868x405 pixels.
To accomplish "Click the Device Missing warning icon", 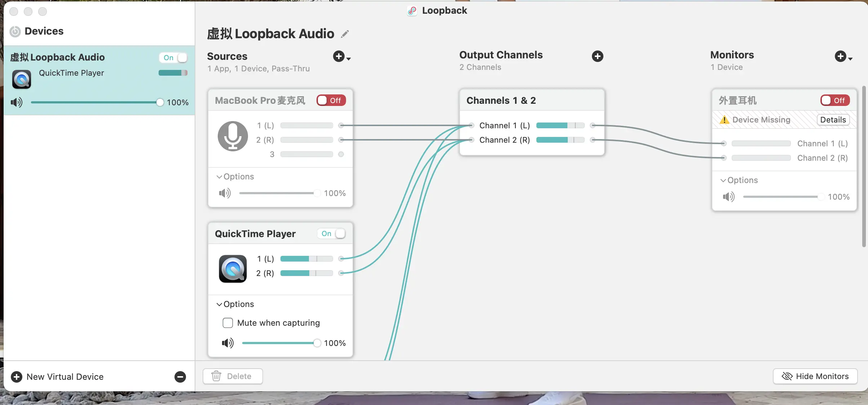I will click(724, 120).
